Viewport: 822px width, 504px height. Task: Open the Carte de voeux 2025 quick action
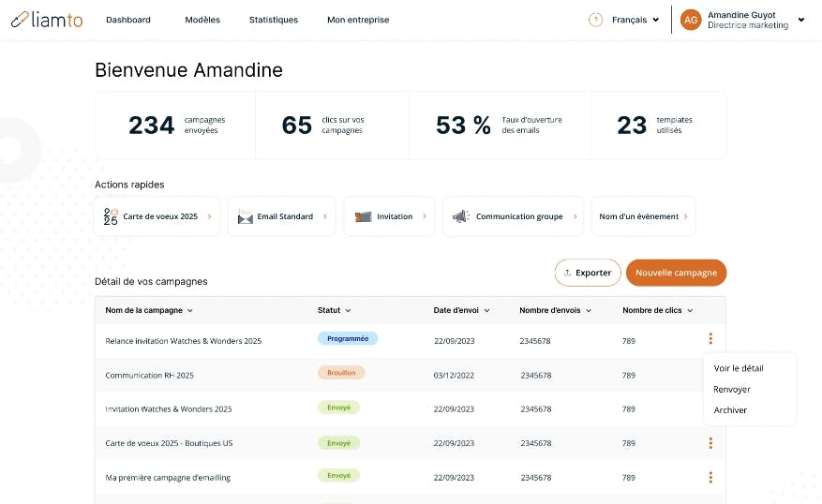157,216
